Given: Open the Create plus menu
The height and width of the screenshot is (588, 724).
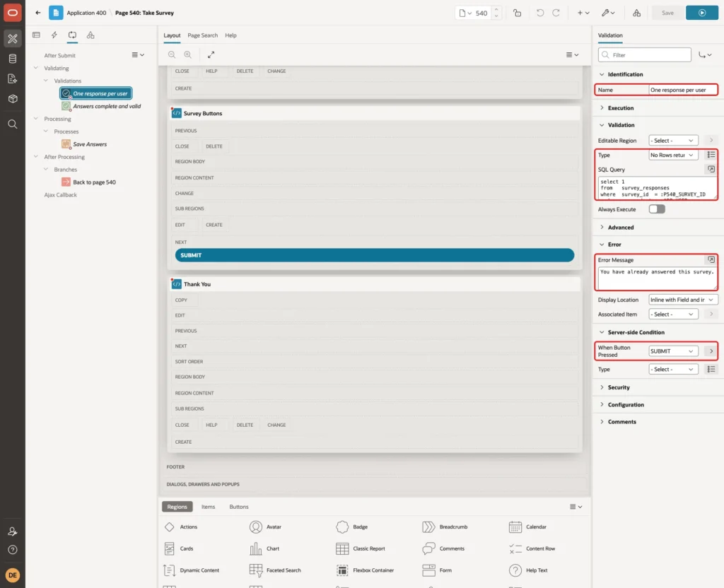Looking at the screenshot, I should pos(583,13).
